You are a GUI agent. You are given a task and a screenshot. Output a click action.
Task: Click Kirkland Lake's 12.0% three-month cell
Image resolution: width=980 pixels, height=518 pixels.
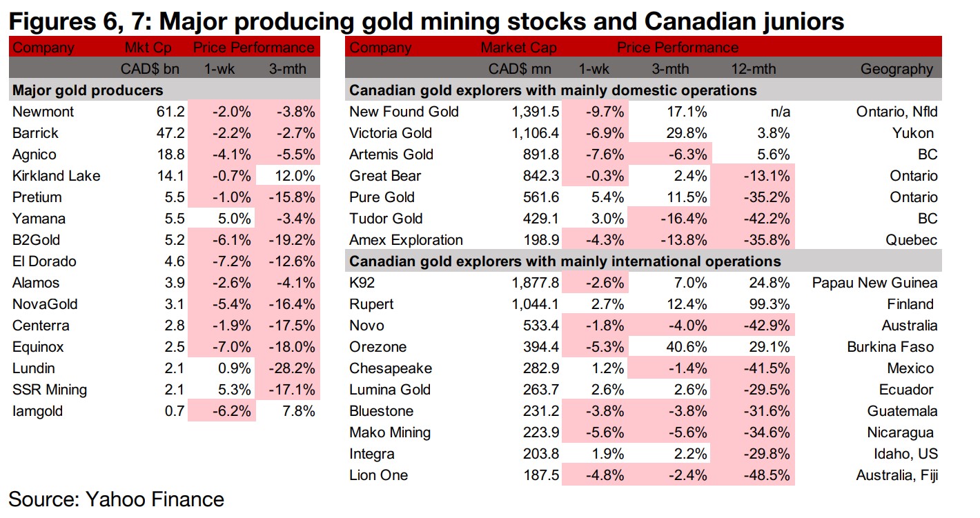290,176
